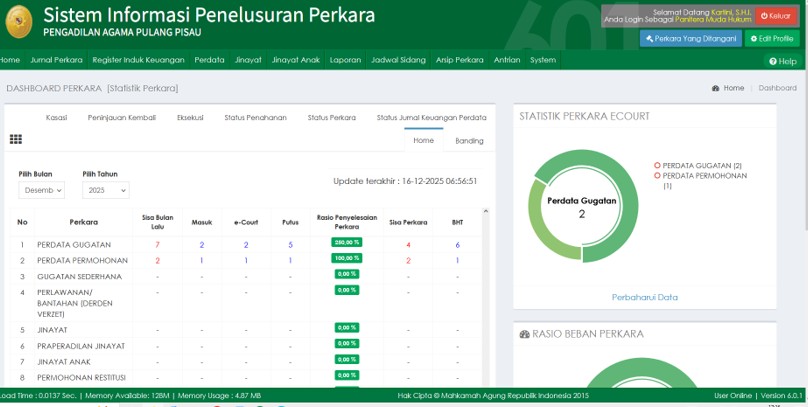Open the grid view icon
This screenshot has width=808, height=407.
tap(16, 139)
